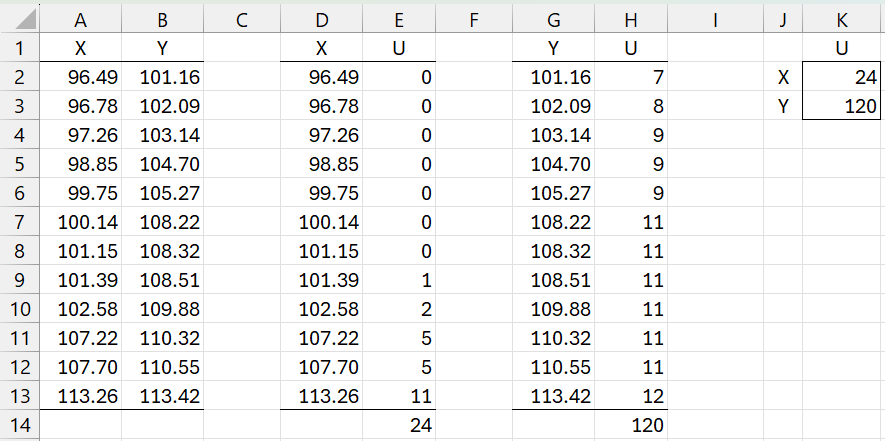Select the K1 header cell U
The image size is (885, 441).
[x=842, y=47]
